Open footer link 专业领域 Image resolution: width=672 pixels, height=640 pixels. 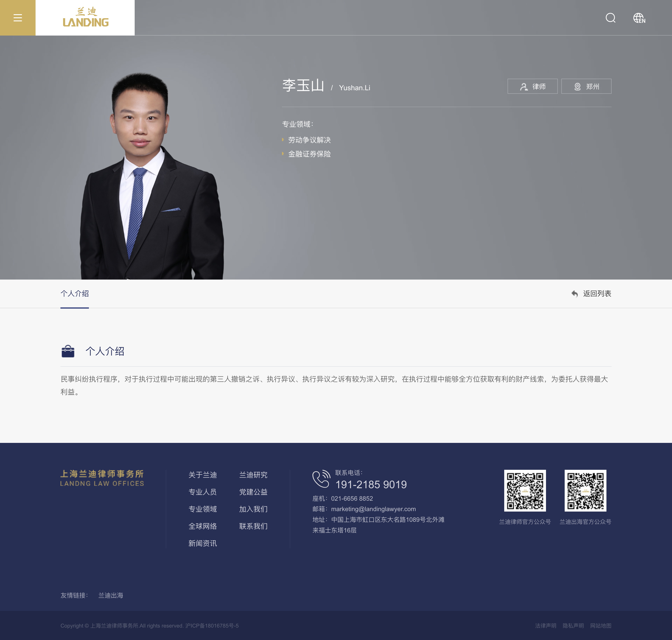203,509
